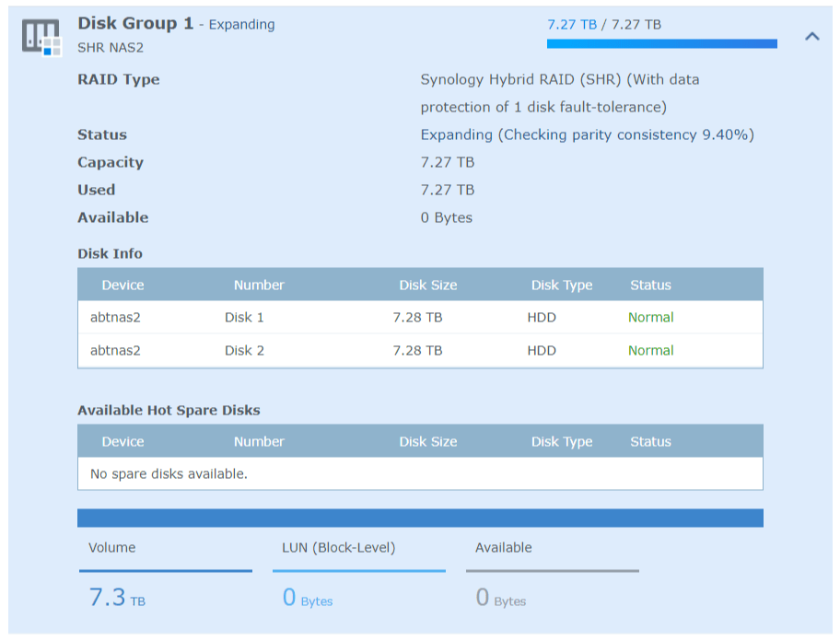Viewport: 840px width, 641px height.
Task: Click Device header in Hot Spare table
Action: 122,442
